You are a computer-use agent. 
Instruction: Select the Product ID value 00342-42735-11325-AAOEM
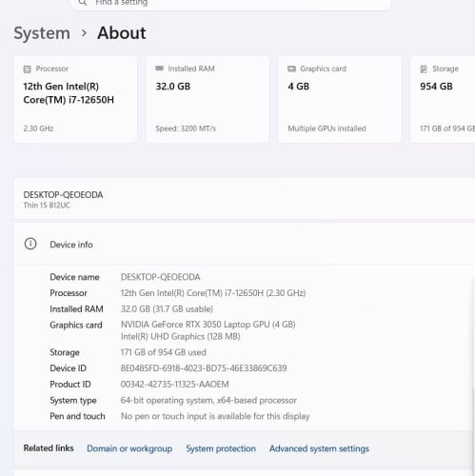coord(175,385)
